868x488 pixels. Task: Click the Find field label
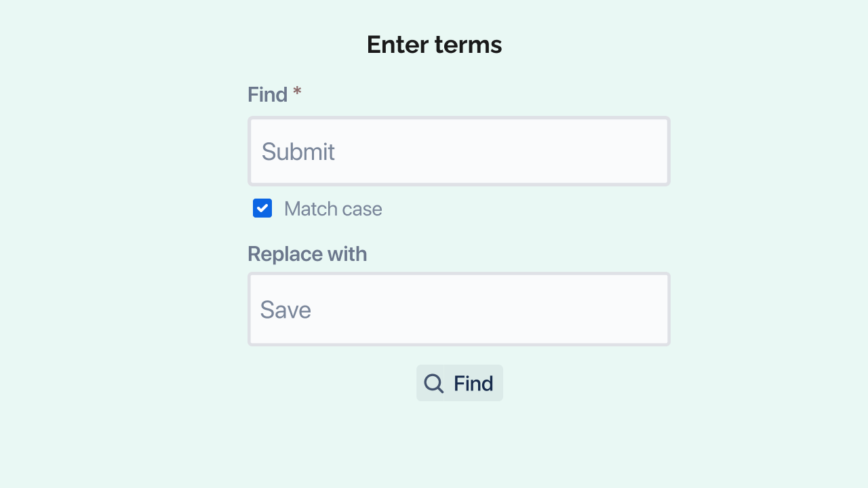click(x=267, y=95)
